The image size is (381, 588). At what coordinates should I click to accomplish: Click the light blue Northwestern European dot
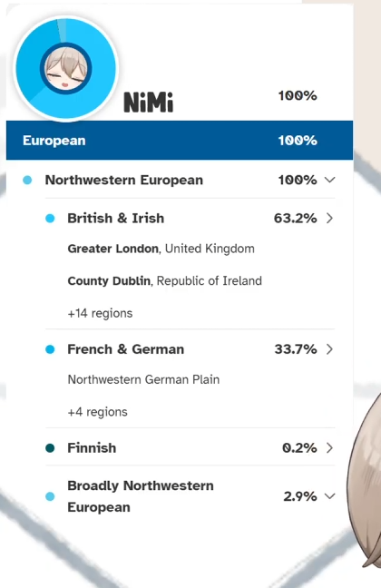click(x=27, y=180)
